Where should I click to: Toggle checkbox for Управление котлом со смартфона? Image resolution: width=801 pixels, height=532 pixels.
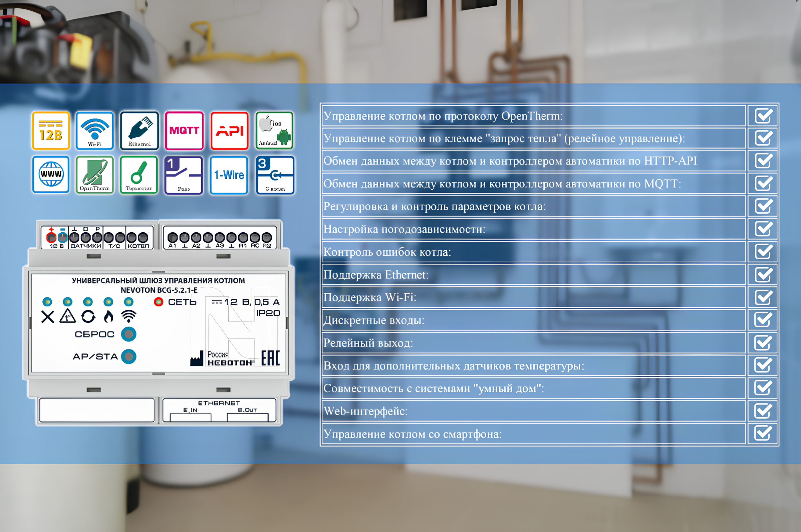pyautogui.click(x=763, y=433)
